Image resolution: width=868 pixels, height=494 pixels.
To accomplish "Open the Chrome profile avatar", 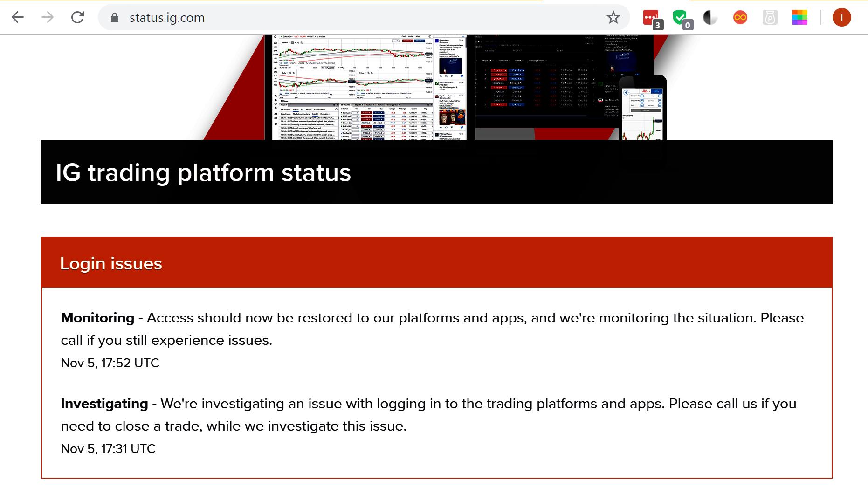I will click(x=842, y=18).
